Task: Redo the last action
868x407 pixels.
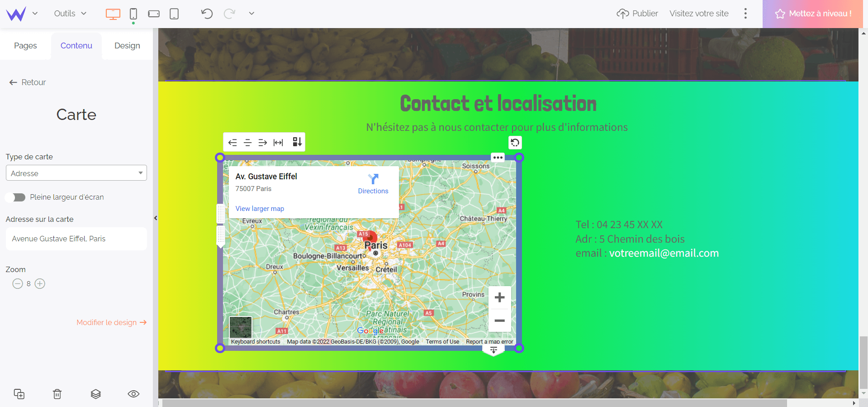Action: click(x=229, y=14)
